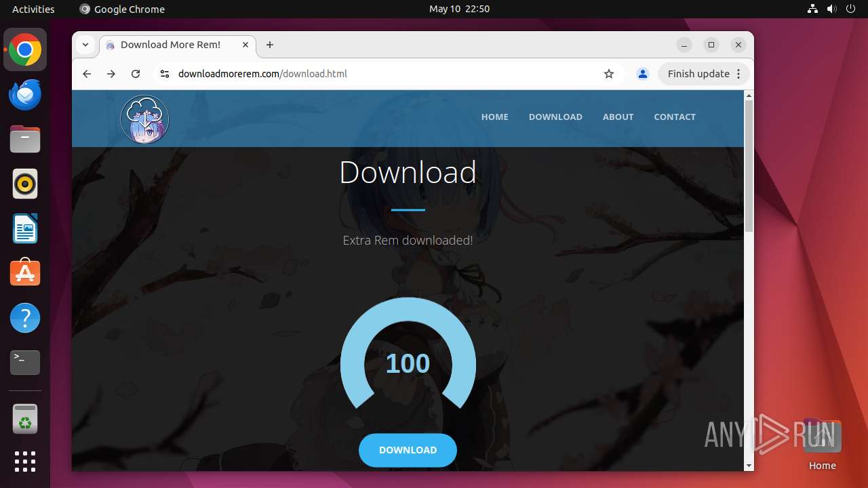Open Google Chrome from the dock
The image size is (868, 488).
(x=25, y=50)
